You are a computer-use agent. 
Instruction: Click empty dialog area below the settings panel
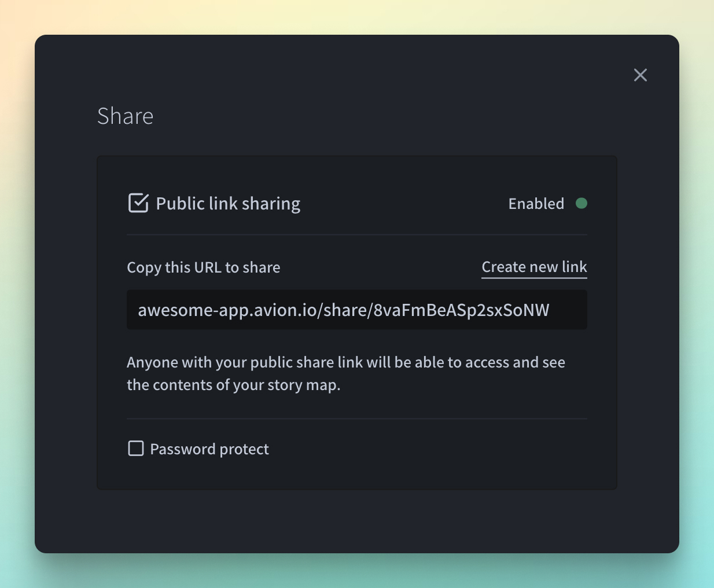pos(356,521)
